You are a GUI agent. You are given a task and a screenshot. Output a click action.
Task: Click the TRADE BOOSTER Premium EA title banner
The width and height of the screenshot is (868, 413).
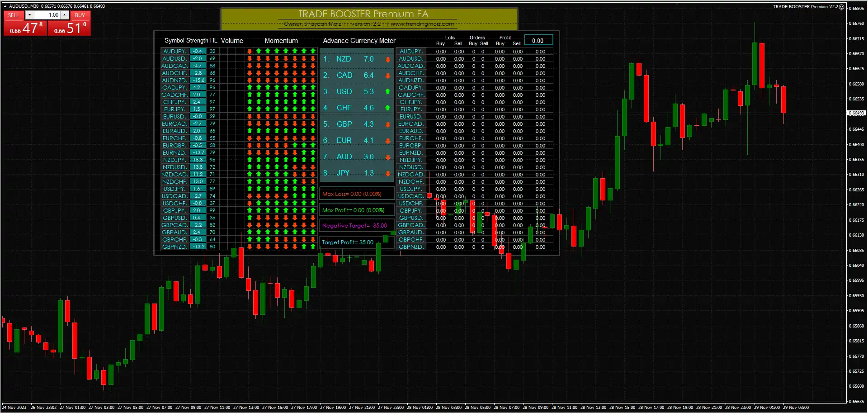click(369, 19)
